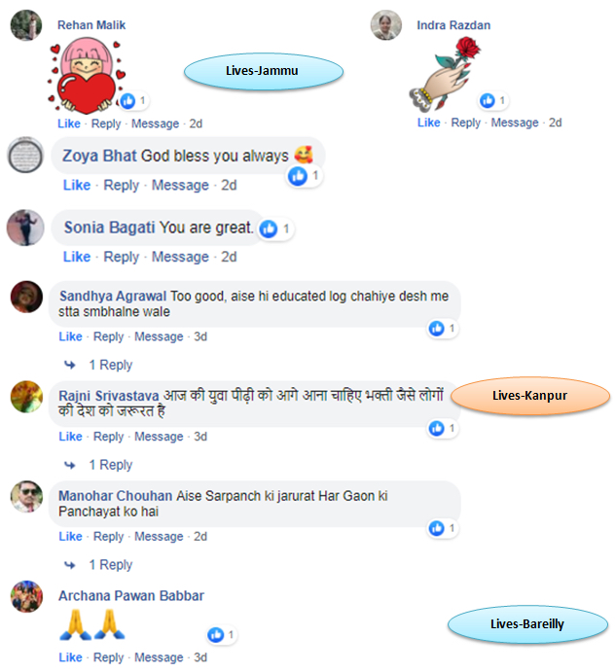Click thumbs-up reaction on Manohar Chouhan's comment

coord(442,528)
